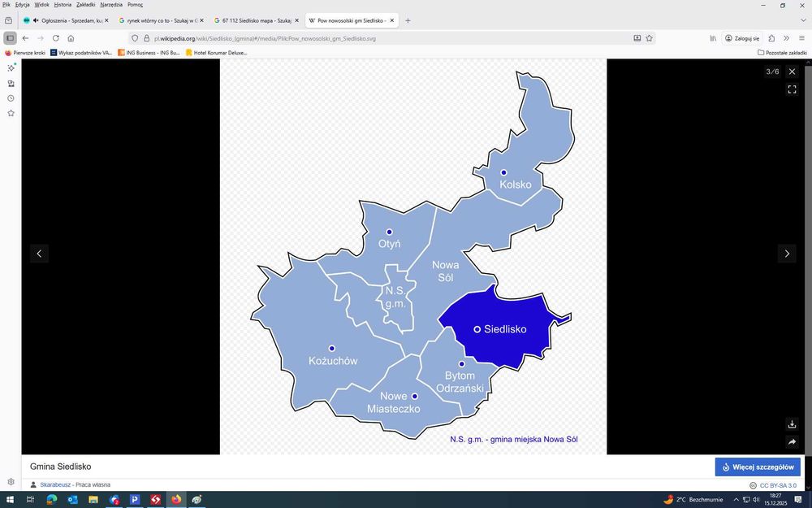Open the Library bookshelf icon
This screenshot has height=508, width=812.
click(x=713, y=38)
